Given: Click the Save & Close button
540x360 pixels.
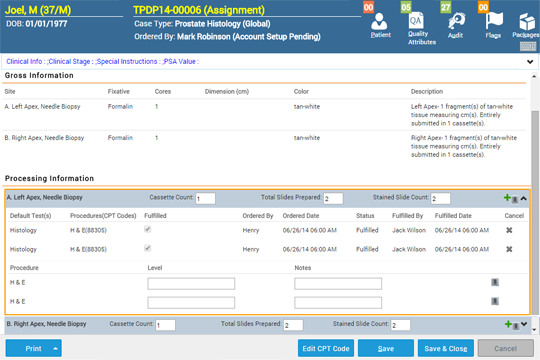Looking at the screenshot, I should click(x=446, y=349).
